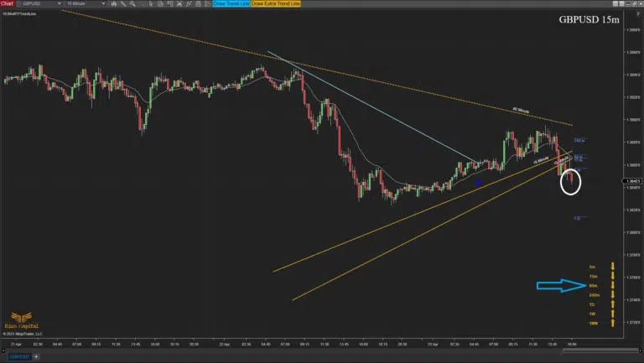The image size is (644, 363).
Task: Click the 1MN timeframe trend arrow
Action: (613, 323)
